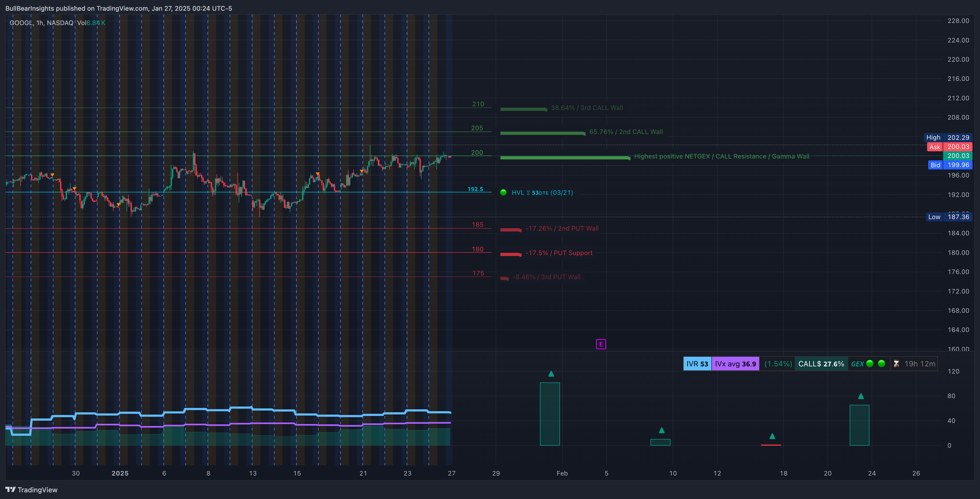Image resolution: width=980 pixels, height=499 pixels.
Task: Click the 65.76% / 2nd CALL Wall text
Action: (626, 132)
